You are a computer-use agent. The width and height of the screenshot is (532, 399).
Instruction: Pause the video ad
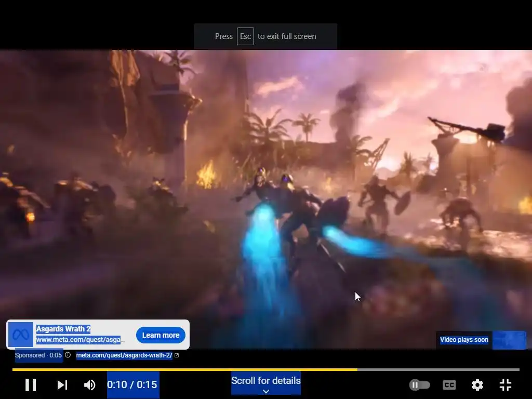(x=31, y=385)
